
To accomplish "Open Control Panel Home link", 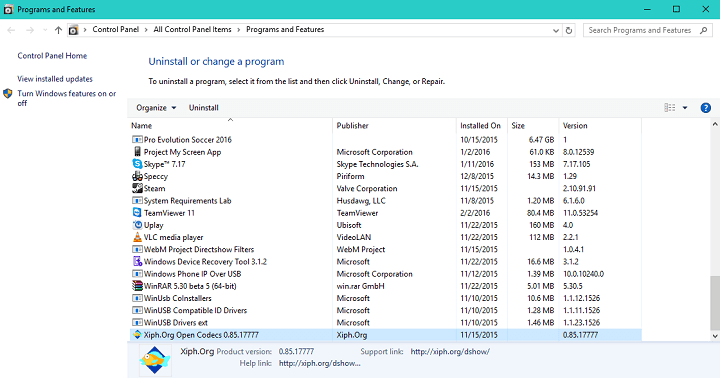I will pyautogui.click(x=52, y=56).
